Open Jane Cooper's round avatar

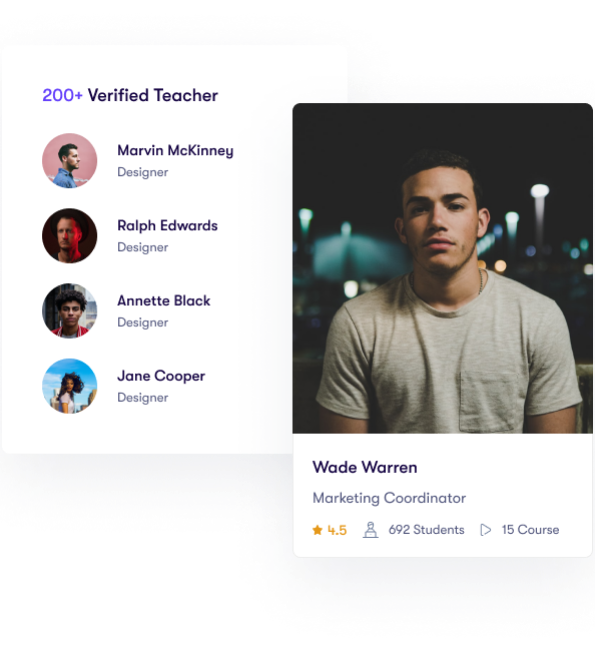tap(70, 386)
